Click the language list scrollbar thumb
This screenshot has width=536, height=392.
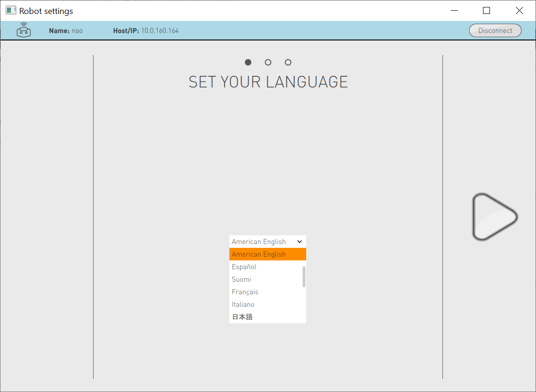(x=304, y=277)
